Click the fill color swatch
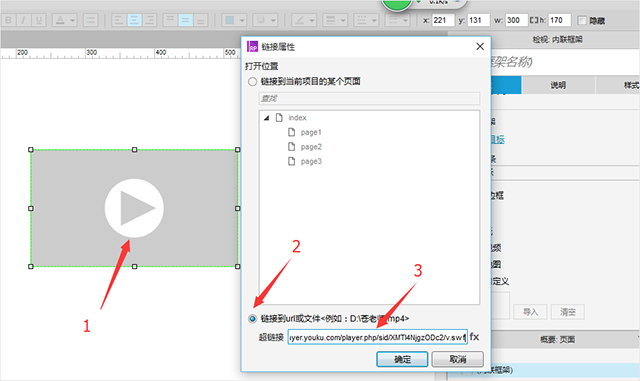This screenshot has height=381, width=640. [x=230, y=20]
